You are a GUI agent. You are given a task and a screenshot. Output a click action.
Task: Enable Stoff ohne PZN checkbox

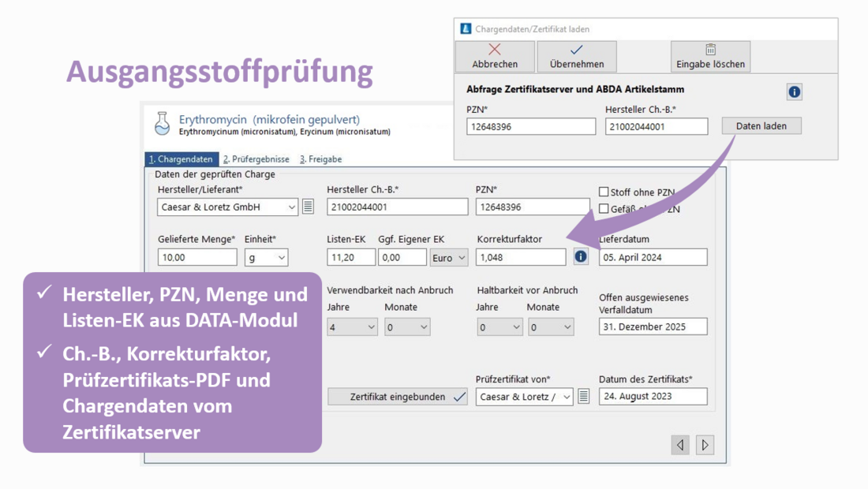(604, 192)
